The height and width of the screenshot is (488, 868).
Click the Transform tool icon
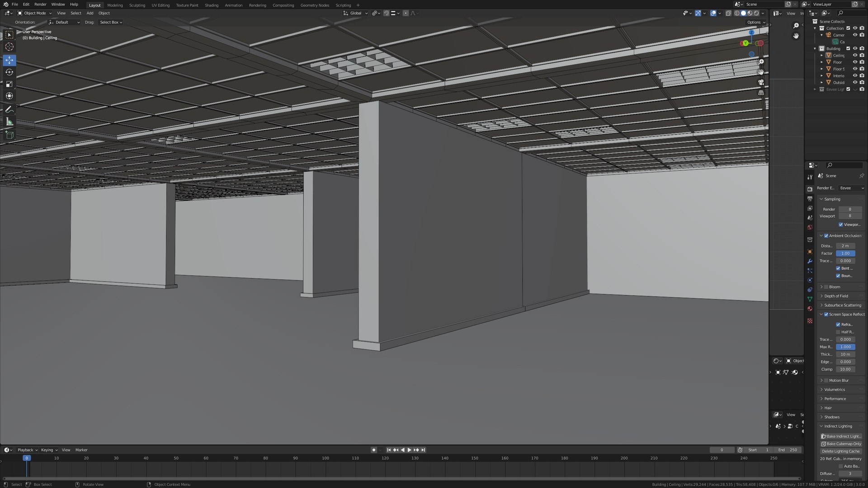click(9, 96)
